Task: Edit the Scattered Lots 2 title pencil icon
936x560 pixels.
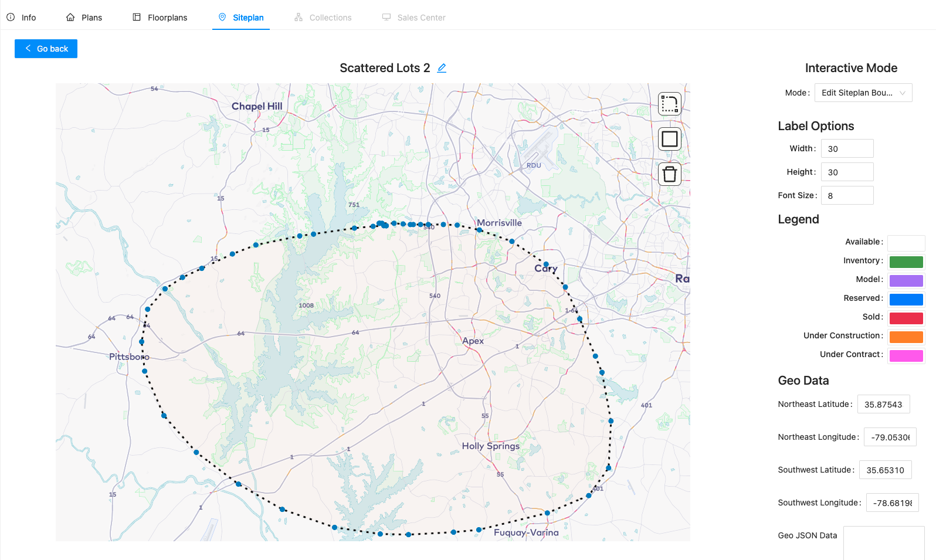Action: point(442,68)
